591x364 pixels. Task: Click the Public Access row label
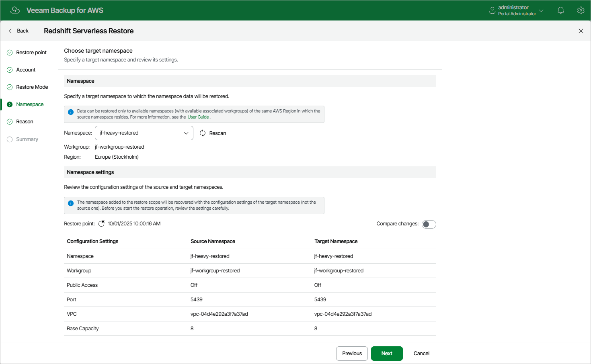point(82,285)
